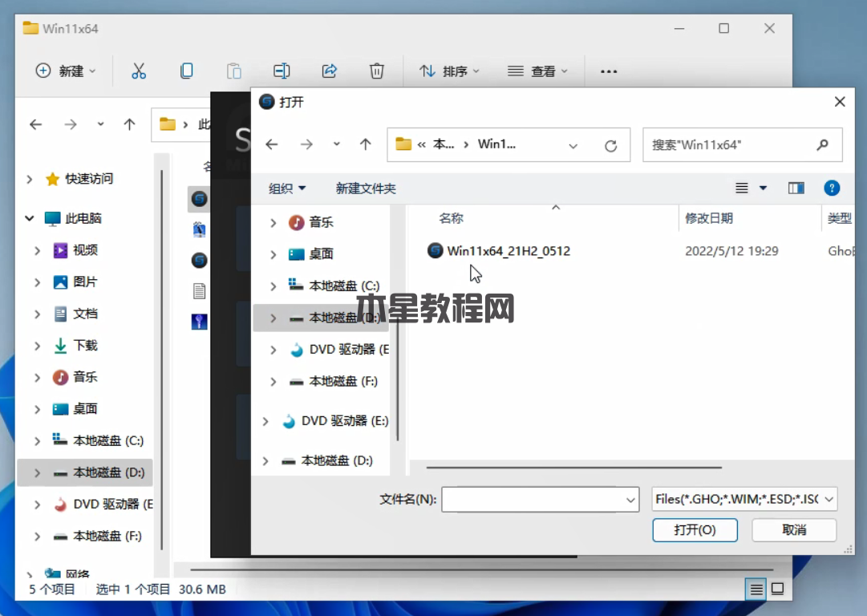867x616 pixels.
Task: Open the Organize (组织) menu
Action: click(287, 188)
